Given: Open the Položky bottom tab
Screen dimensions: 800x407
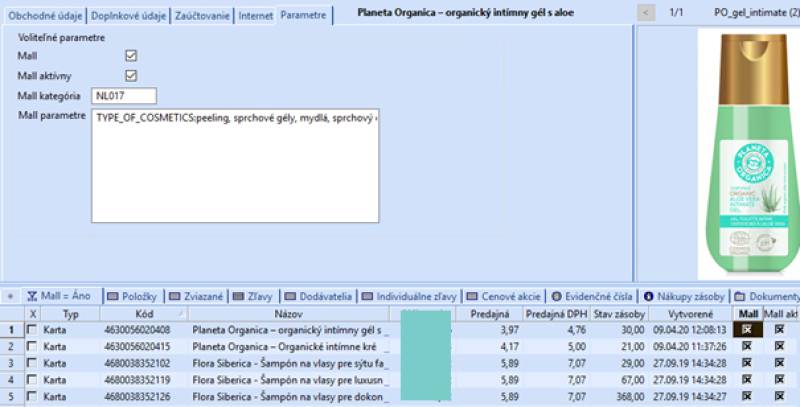Looking at the screenshot, I should point(133,296).
